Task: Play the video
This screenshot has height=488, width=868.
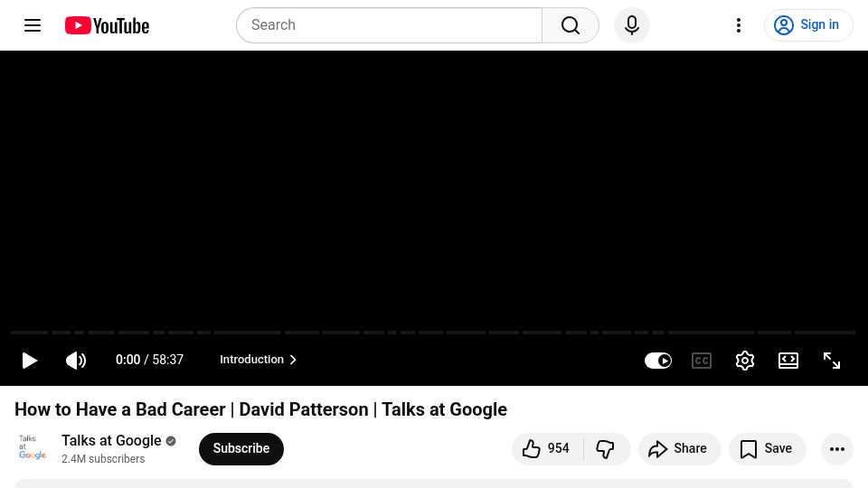Action: (29, 361)
